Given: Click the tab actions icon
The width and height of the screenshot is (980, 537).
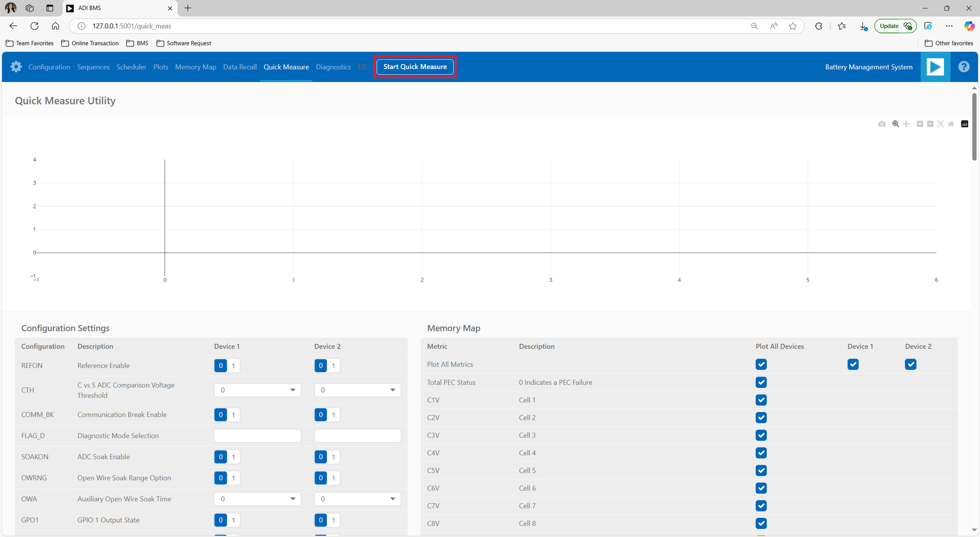Looking at the screenshot, I should (49, 8).
